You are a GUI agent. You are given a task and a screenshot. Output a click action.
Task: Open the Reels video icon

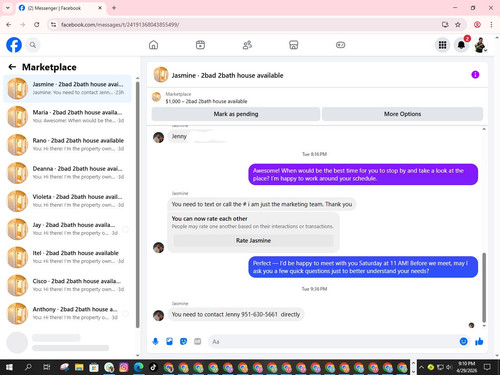click(x=200, y=45)
